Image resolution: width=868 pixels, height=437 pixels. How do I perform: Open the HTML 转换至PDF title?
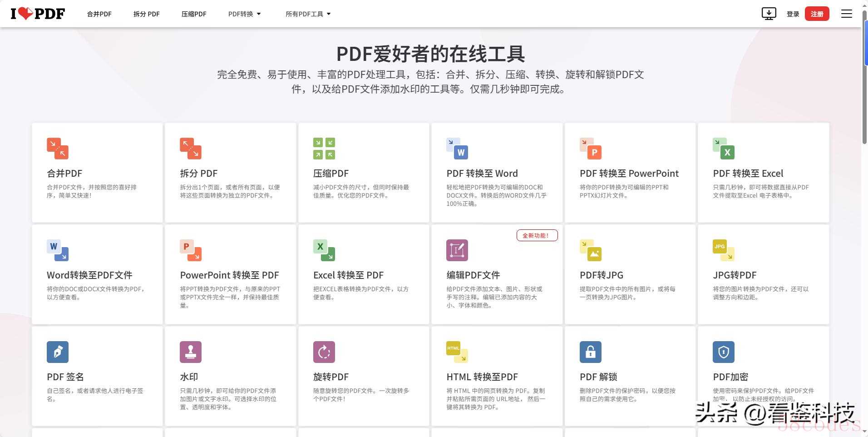pyautogui.click(x=482, y=377)
